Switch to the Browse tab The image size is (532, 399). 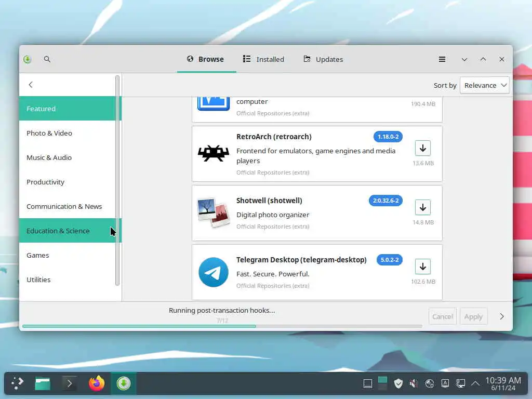coord(206,59)
